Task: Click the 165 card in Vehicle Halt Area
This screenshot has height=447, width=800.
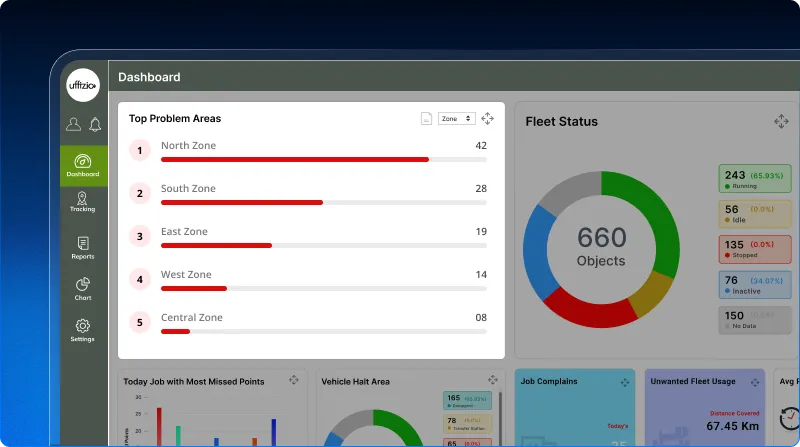Action: [467, 401]
